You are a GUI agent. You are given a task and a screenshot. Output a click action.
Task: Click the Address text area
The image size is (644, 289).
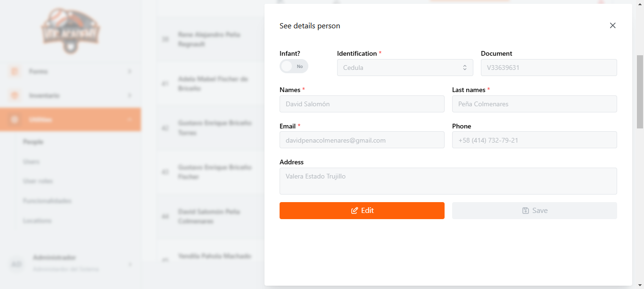tap(448, 181)
